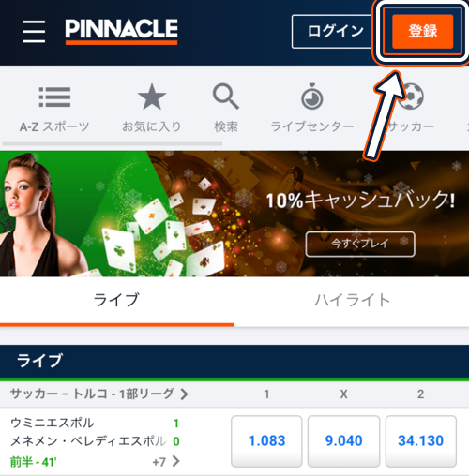Select draw odds 9.040
Image resolution: width=469 pixels, height=476 pixels.
point(343,441)
